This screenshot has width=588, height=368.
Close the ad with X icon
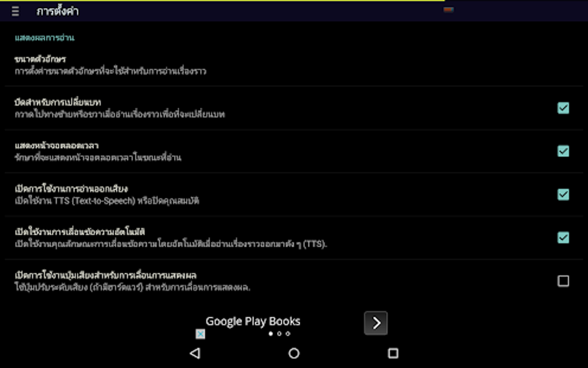tap(200, 333)
